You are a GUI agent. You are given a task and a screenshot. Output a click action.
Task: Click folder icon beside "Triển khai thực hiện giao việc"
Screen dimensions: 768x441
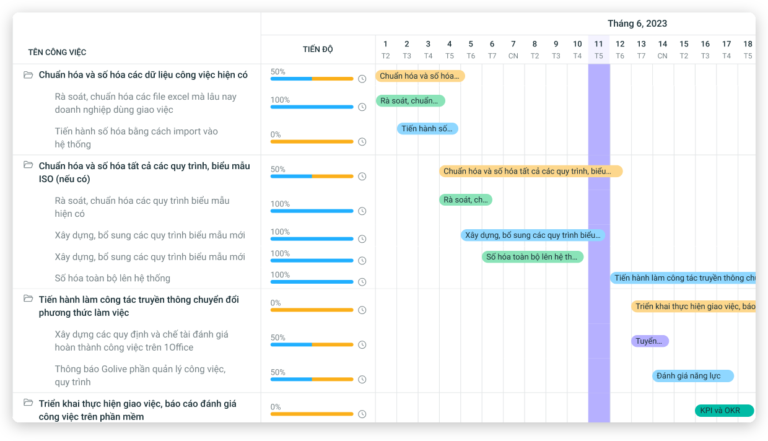28,404
